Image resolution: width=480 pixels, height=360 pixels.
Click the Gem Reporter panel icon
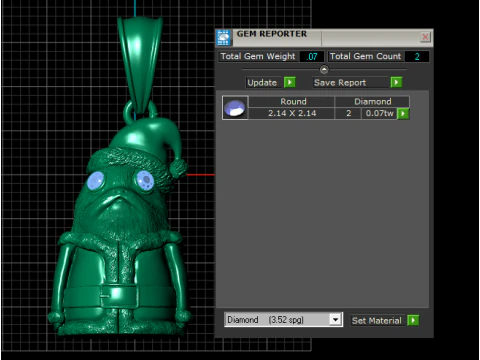(223, 37)
